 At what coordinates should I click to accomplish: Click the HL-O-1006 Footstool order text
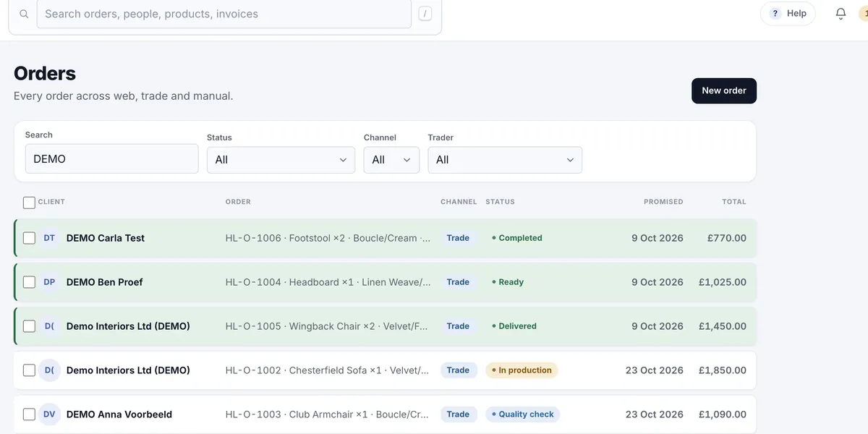click(x=328, y=238)
